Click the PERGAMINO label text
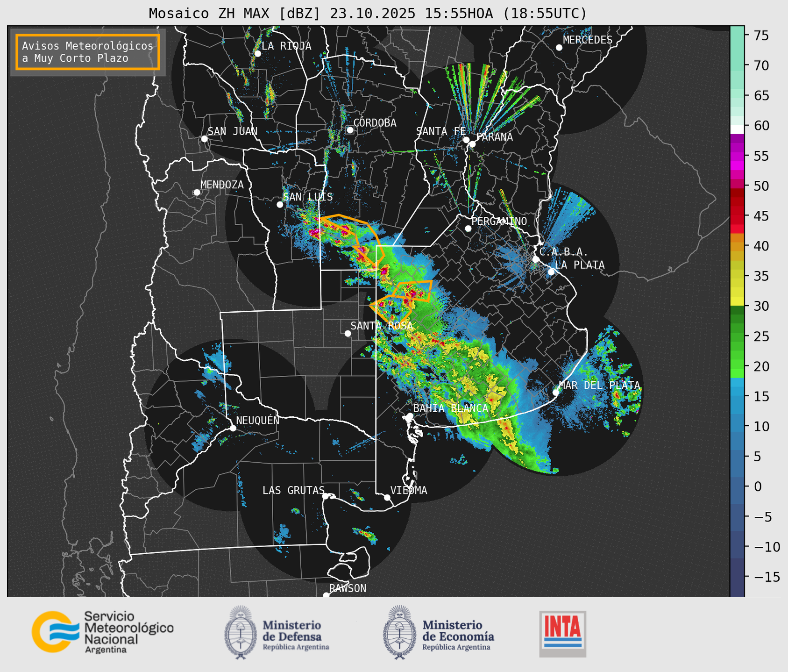This screenshot has height=672, width=788. [499, 221]
